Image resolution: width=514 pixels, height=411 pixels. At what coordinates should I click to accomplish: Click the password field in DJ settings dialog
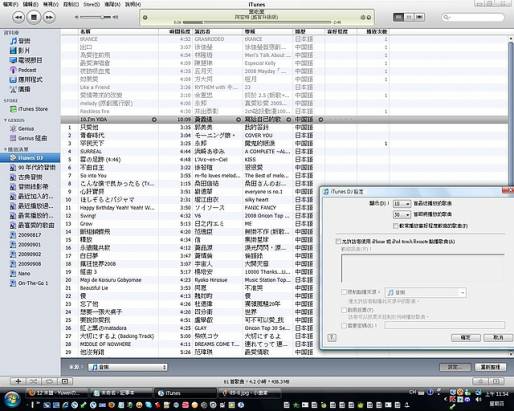click(x=444, y=325)
